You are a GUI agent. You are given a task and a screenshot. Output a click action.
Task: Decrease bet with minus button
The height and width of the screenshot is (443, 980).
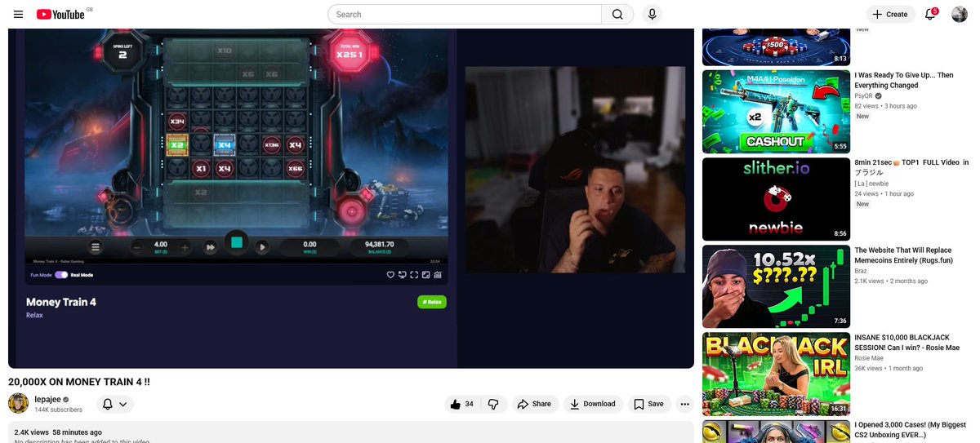(137, 247)
